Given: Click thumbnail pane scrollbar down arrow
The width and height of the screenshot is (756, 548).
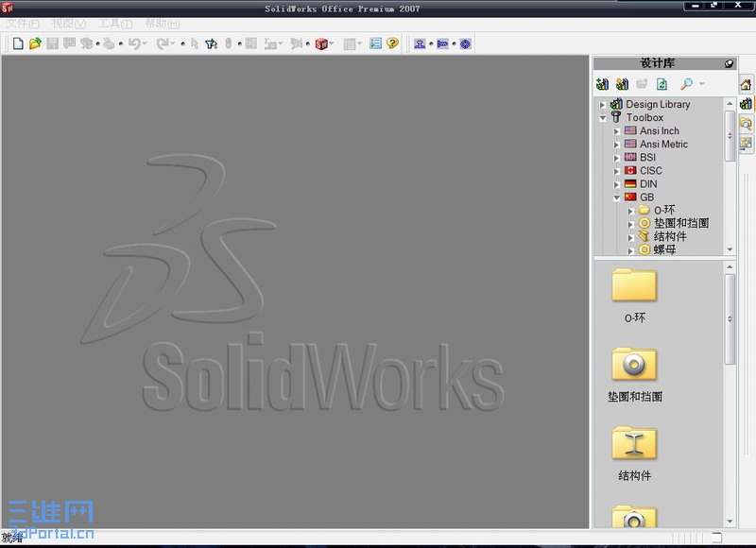Looking at the screenshot, I should [730, 521].
